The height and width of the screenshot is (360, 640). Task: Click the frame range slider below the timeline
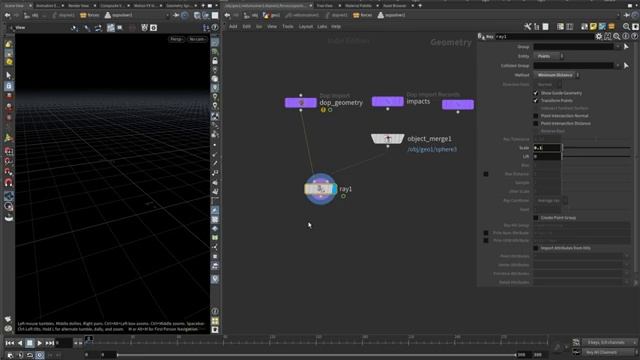317,355
